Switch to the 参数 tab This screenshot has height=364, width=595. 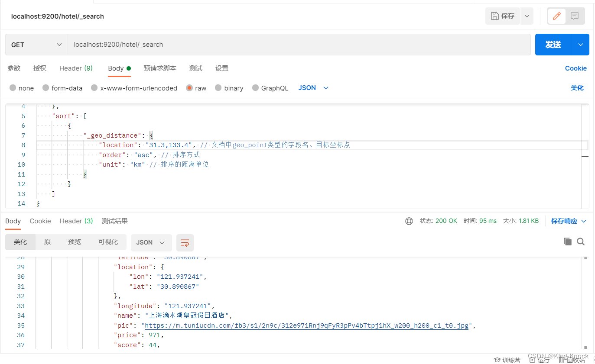pos(14,68)
